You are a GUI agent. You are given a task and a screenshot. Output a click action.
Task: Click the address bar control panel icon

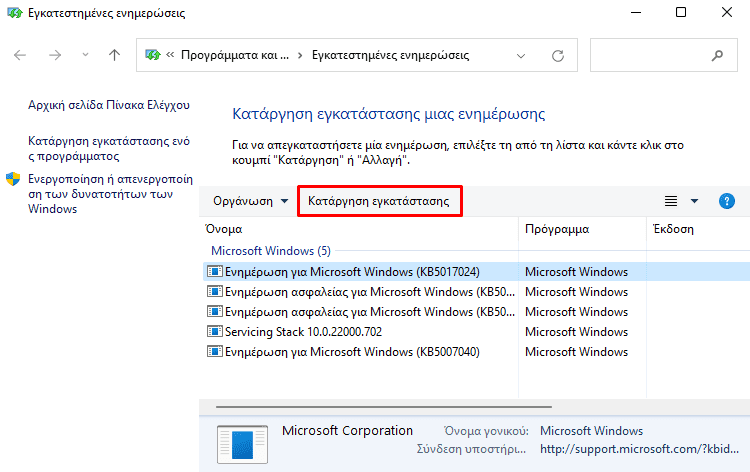tap(153, 55)
